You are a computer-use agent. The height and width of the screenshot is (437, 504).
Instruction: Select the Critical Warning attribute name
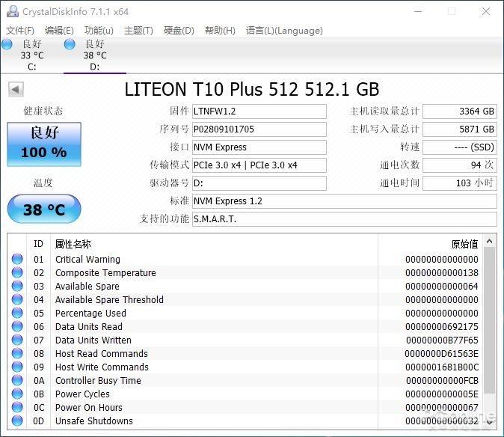click(x=87, y=259)
